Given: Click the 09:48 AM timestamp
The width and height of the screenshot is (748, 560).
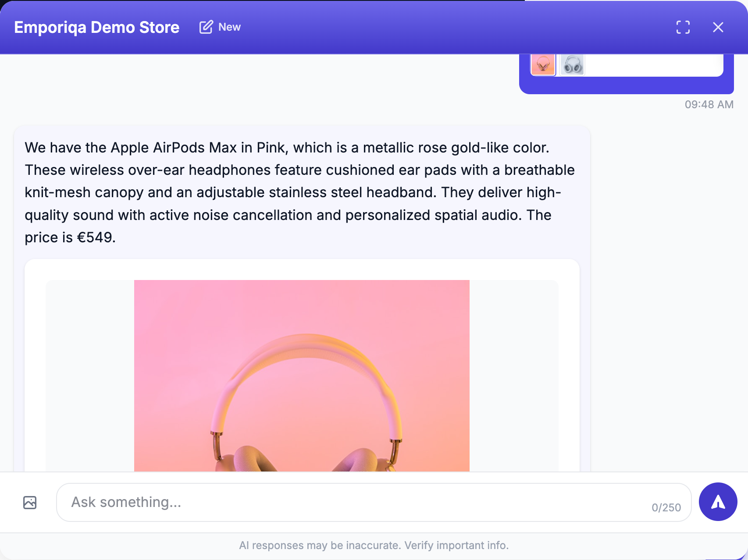Looking at the screenshot, I should pos(709,104).
